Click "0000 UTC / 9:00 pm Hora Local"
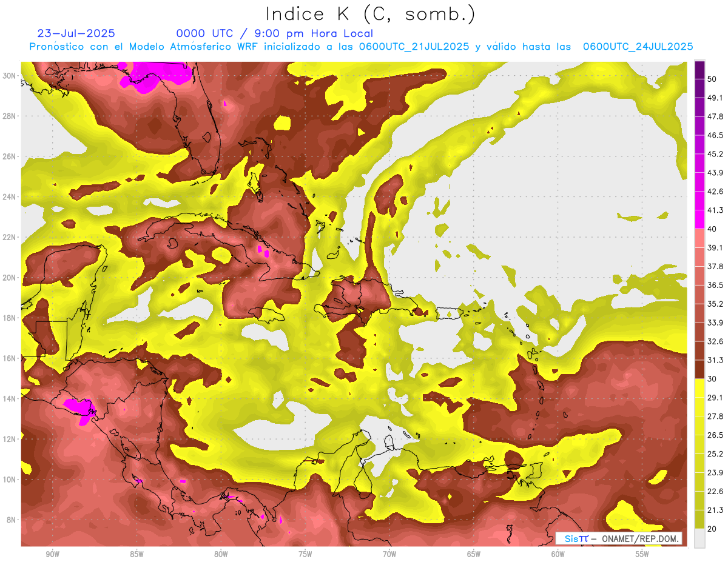Screen dimensions: 728x562 (x=275, y=33)
